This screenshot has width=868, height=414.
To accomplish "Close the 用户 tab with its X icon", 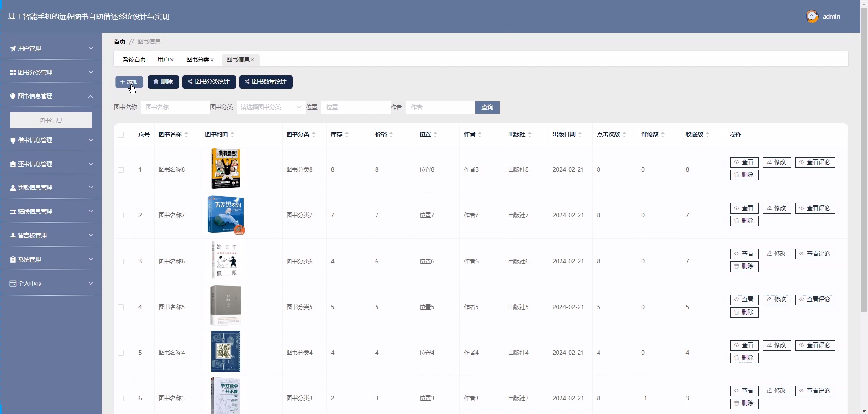I will pyautogui.click(x=172, y=60).
